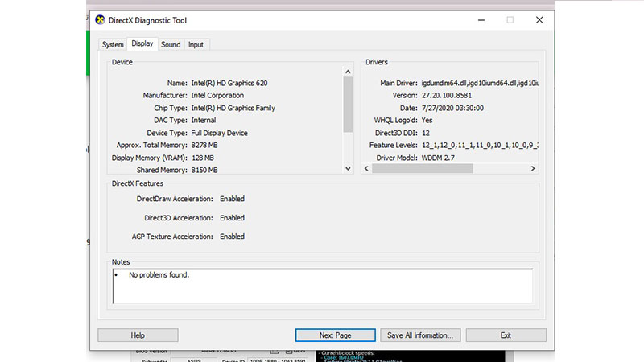This screenshot has height=362, width=644.
Task: Click DirectDraw Acceleration 'Enabled' value
Action: 232,199
